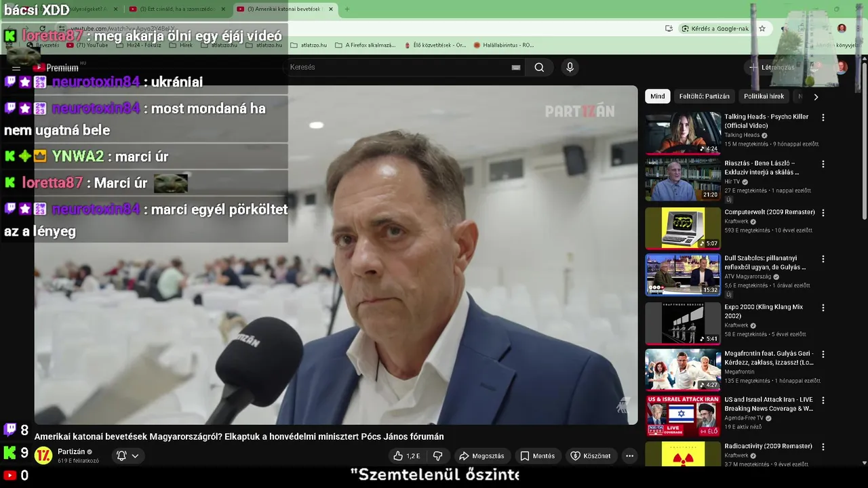Like the video with the thumbs-up button

407,456
